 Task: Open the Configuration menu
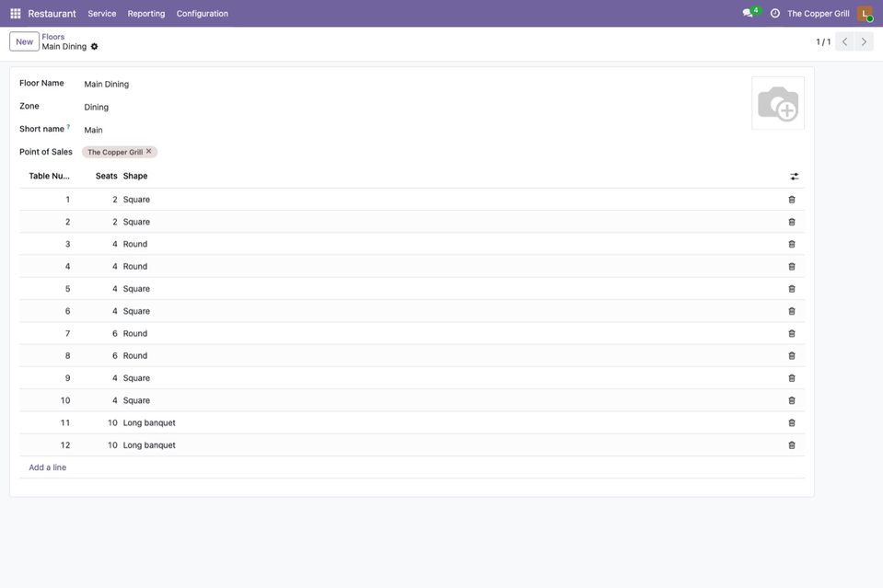203,14
